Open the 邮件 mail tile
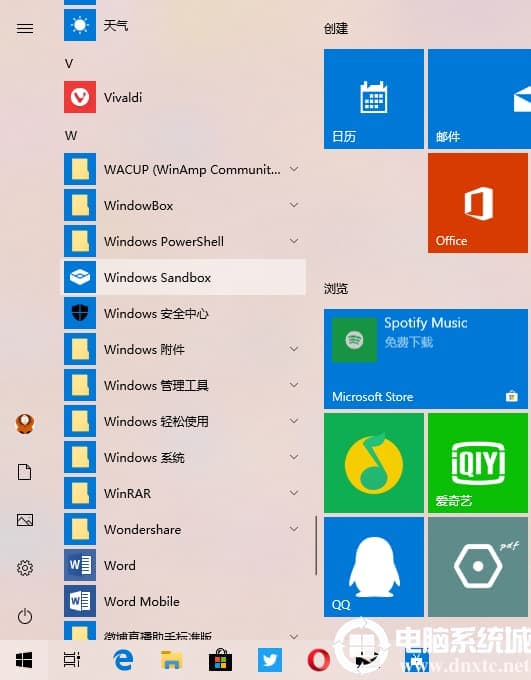531x680 pixels. tap(479, 99)
